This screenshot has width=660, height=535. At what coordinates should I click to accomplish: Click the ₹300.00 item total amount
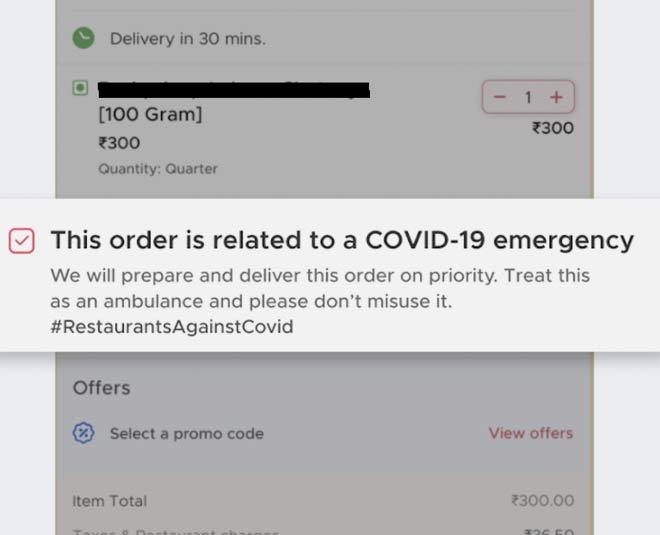coord(543,500)
